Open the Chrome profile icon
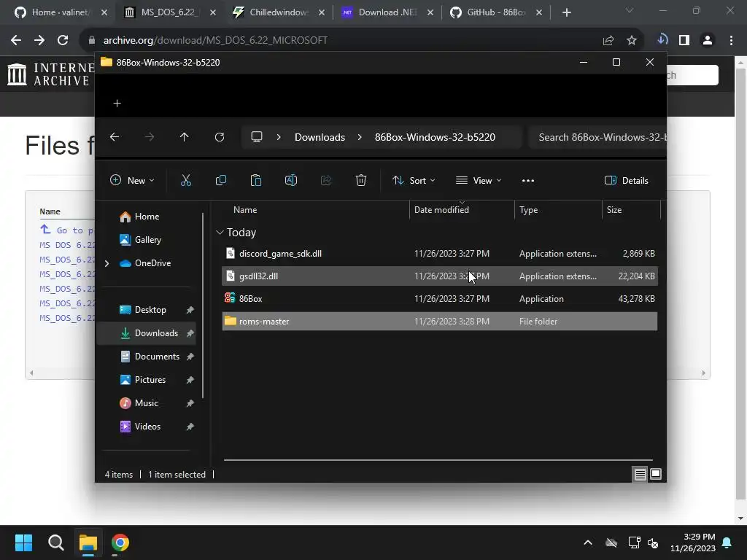747x560 pixels. pos(708,40)
